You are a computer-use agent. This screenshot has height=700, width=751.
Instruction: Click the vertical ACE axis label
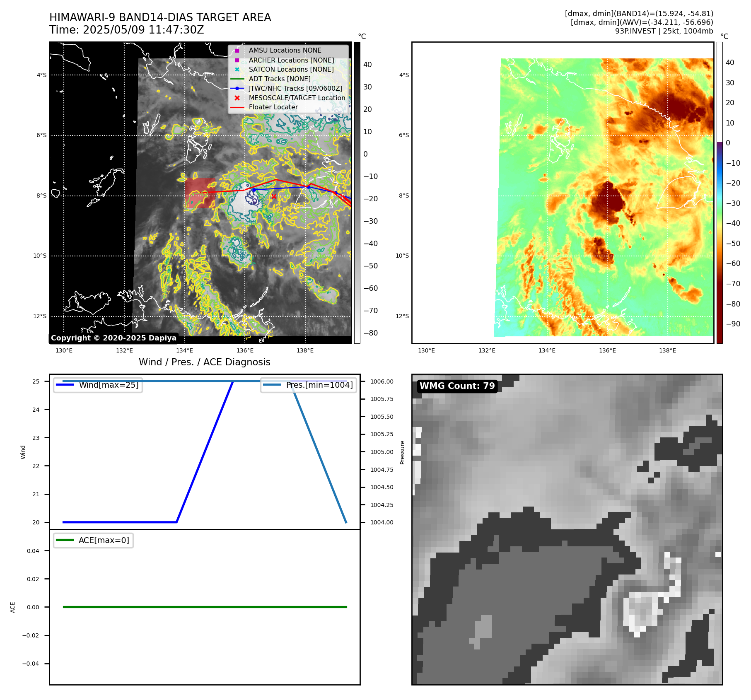[x=13, y=607]
